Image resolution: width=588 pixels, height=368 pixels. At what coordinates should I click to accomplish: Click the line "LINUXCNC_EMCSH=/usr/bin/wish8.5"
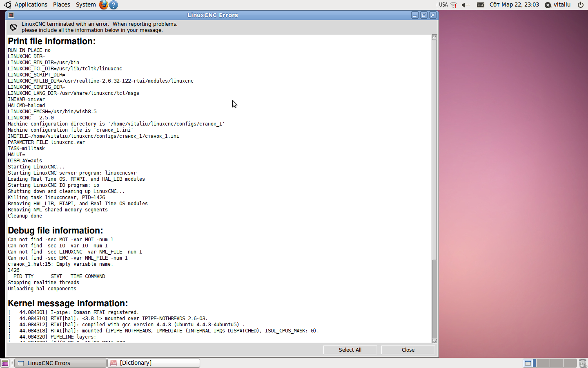tap(52, 112)
